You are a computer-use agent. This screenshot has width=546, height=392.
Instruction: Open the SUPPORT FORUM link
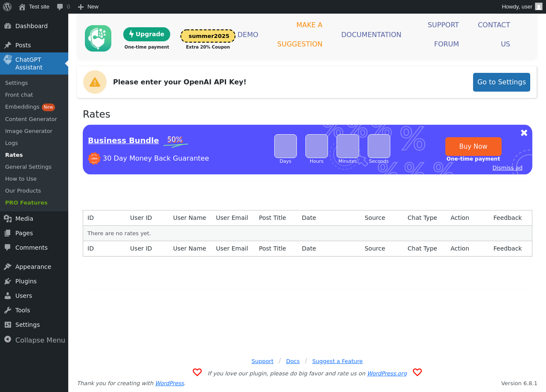click(x=443, y=35)
